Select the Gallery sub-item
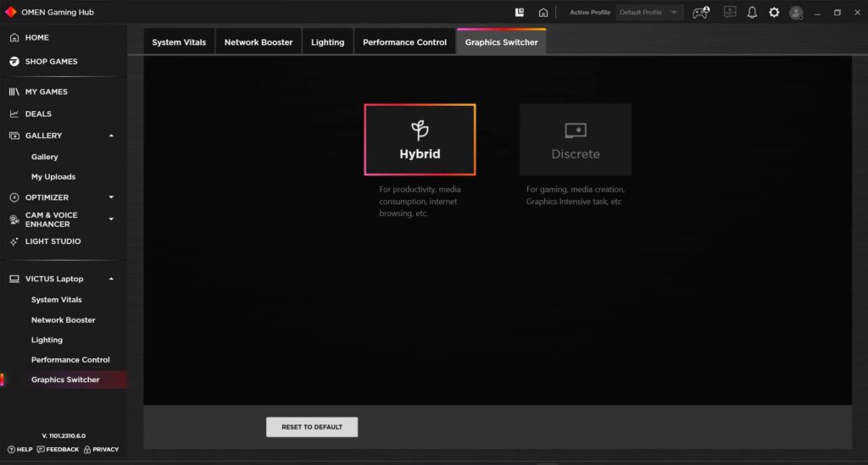Screen dimensions: 868x465 coord(44,157)
